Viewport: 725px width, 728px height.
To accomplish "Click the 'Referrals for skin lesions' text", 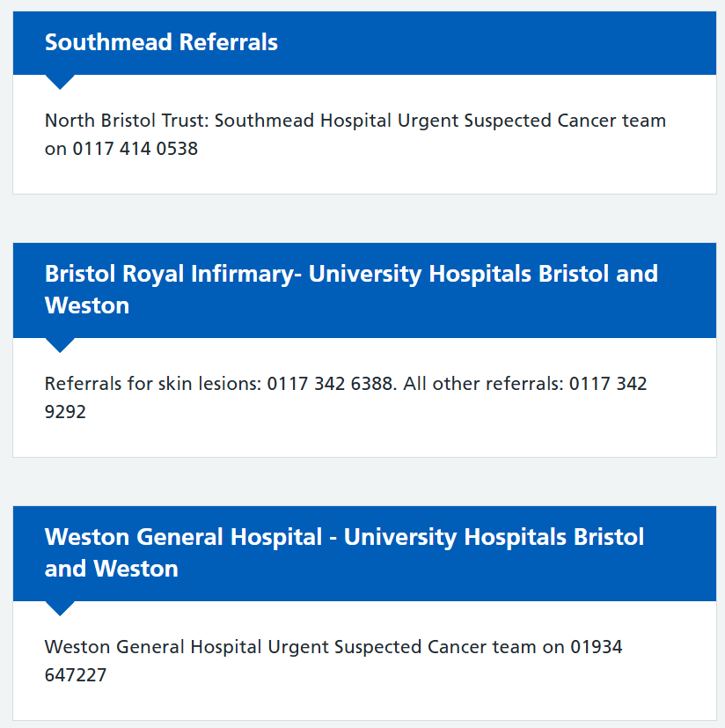I will [x=153, y=384].
